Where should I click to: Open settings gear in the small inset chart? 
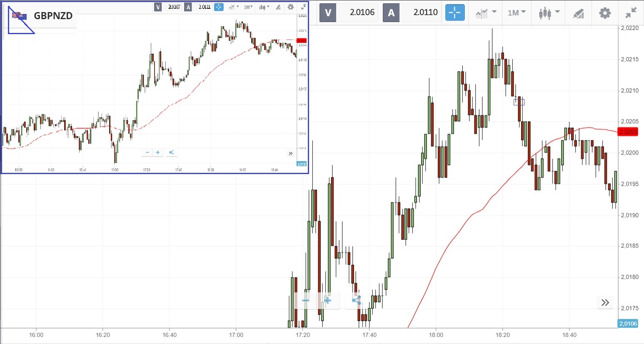click(290, 7)
